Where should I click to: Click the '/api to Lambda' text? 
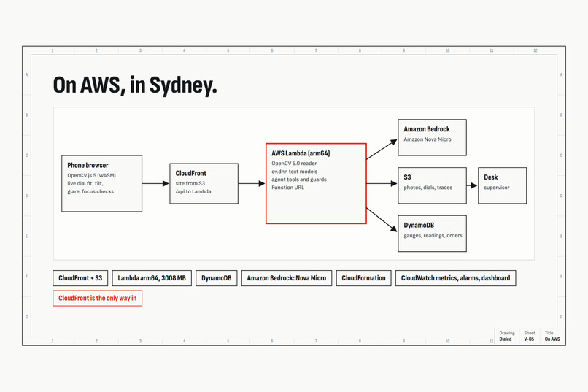tap(193, 191)
